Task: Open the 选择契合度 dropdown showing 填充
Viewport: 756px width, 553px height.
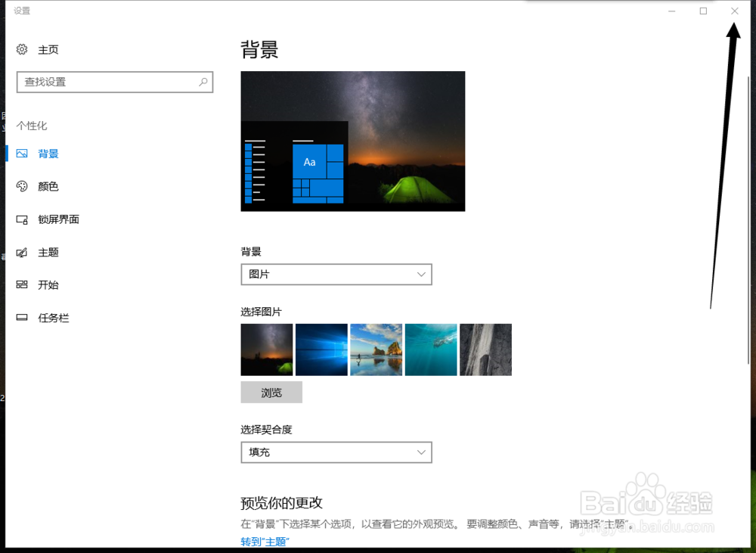Action: pyautogui.click(x=336, y=452)
